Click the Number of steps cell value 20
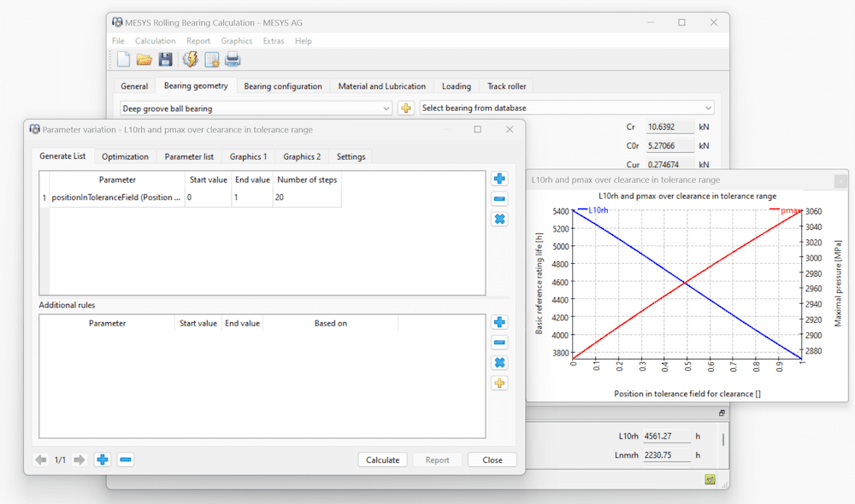The height and width of the screenshot is (504, 855). point(306,197)
